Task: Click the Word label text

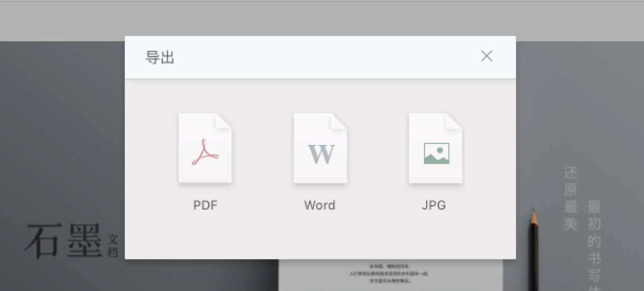Action: [320, 205]
